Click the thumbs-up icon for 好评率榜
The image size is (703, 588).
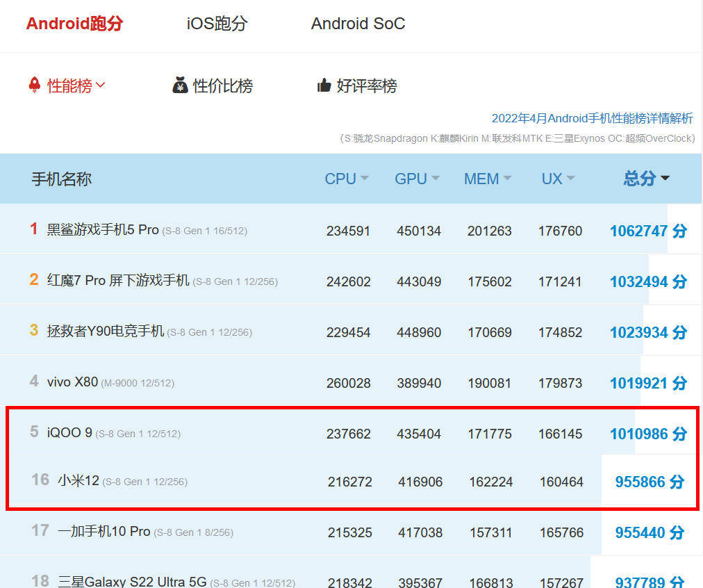pos(324,85)
